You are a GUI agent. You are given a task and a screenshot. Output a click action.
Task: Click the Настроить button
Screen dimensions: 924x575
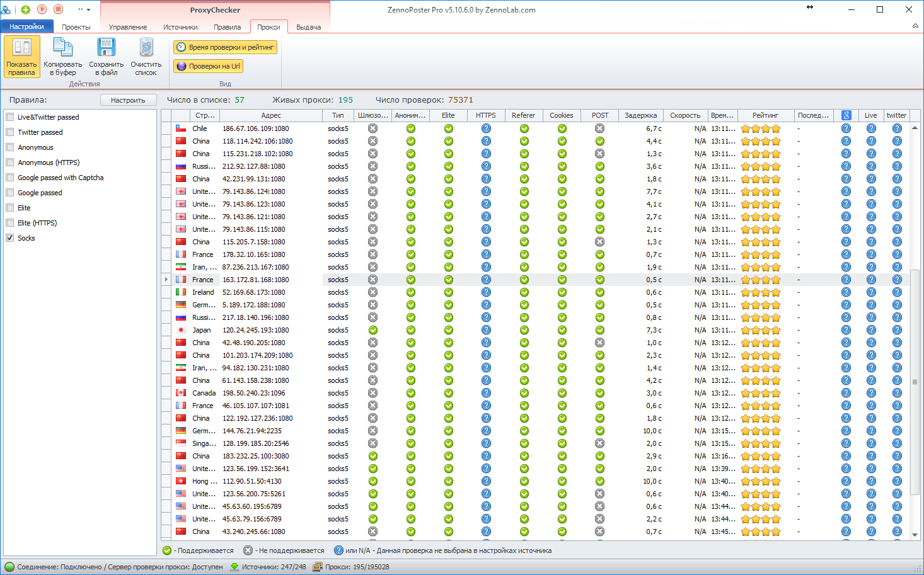128,100
